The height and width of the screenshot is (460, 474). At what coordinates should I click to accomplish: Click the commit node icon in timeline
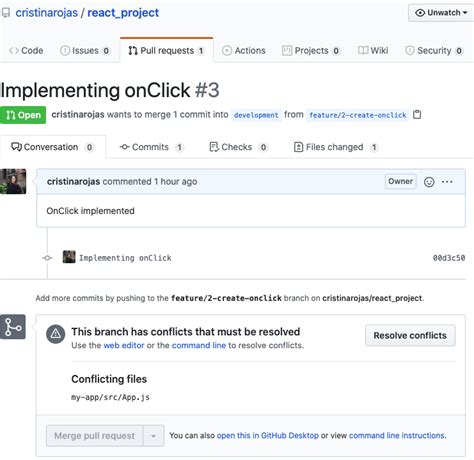click(47, 258)
